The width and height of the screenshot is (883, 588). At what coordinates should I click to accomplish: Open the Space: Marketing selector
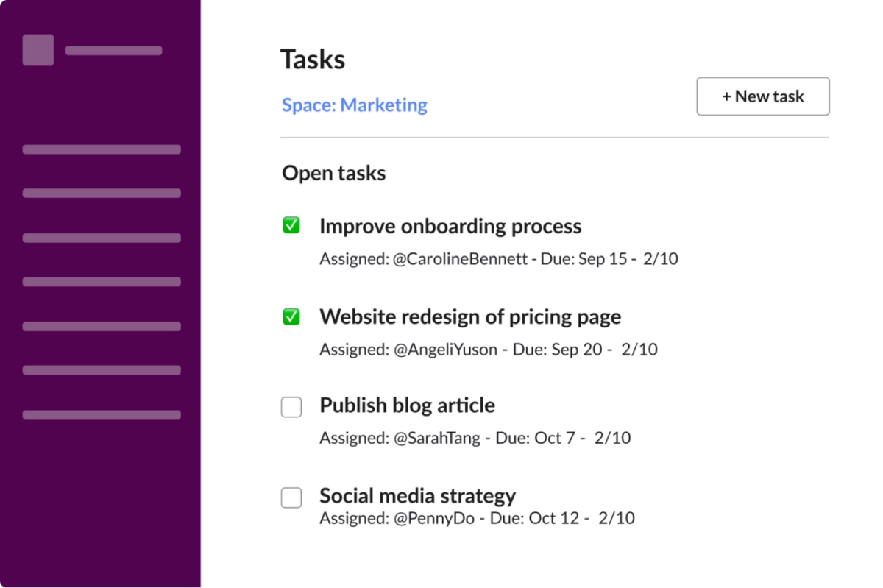[354, 105]
